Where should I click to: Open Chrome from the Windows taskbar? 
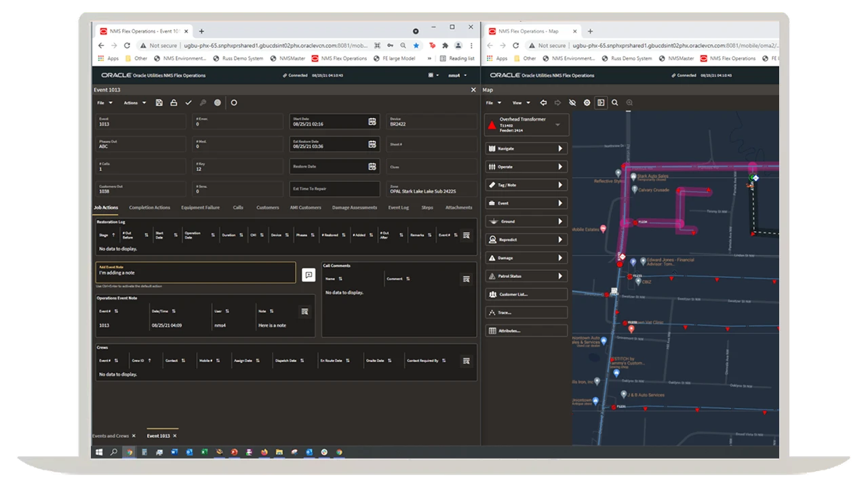click(129, 451)
